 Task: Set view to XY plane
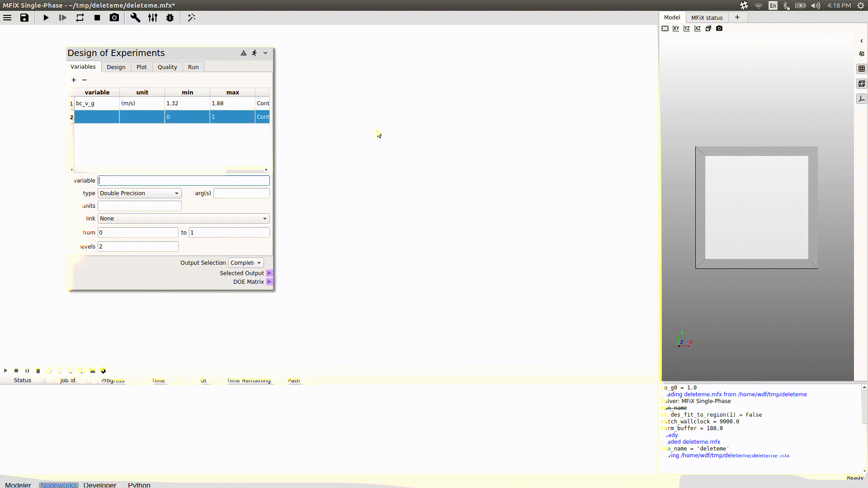676,28
